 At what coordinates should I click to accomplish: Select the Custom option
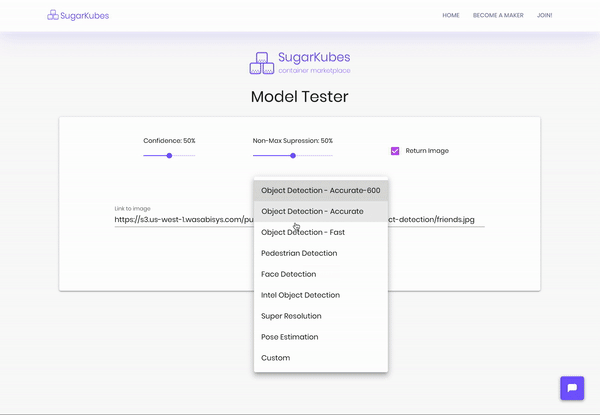point(321,358)
